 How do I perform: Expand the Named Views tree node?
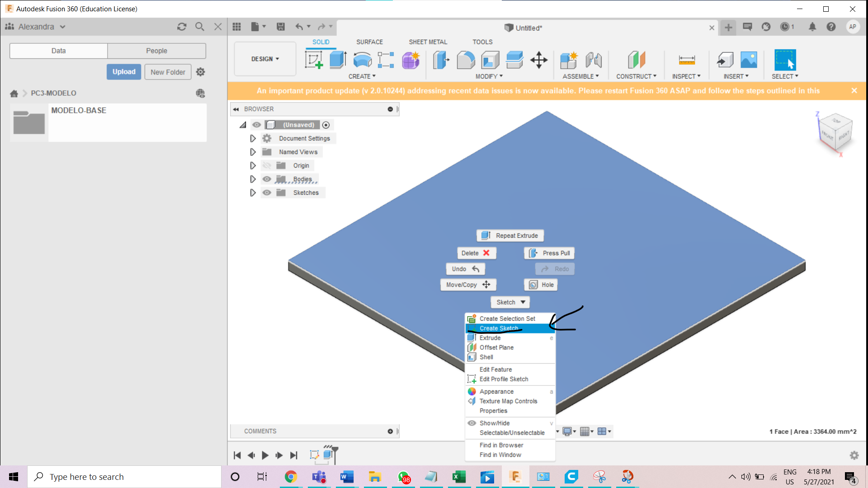(253, 152)
